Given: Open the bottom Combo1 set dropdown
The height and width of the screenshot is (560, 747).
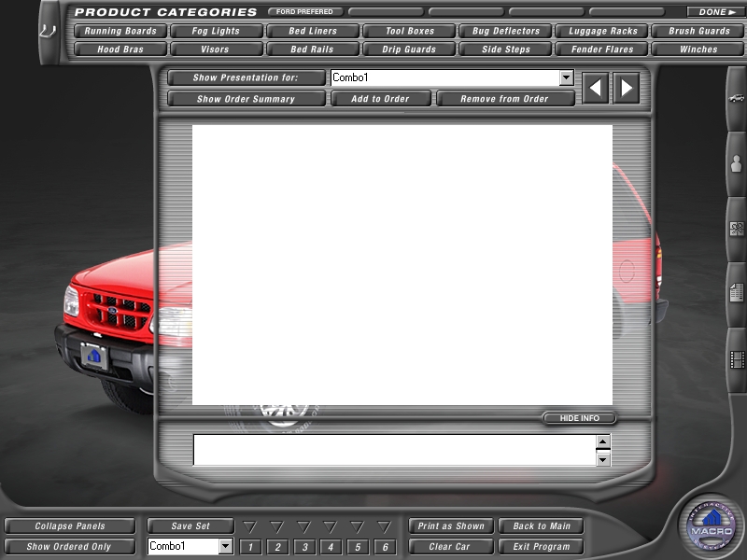Looking at the screenshot, I should 225,547.
